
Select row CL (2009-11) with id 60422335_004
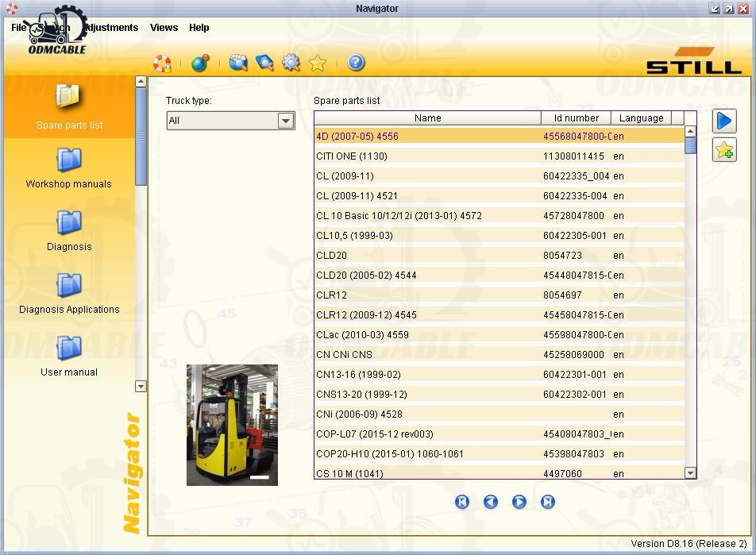pos(499,176)
